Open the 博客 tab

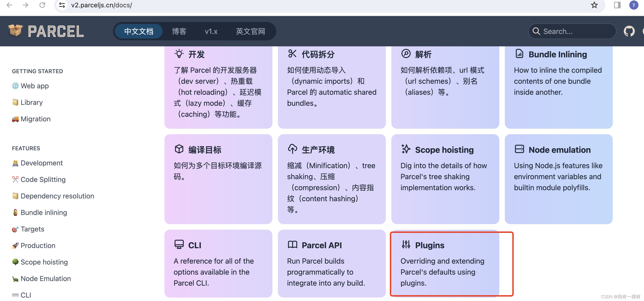(x=179, y=31)
